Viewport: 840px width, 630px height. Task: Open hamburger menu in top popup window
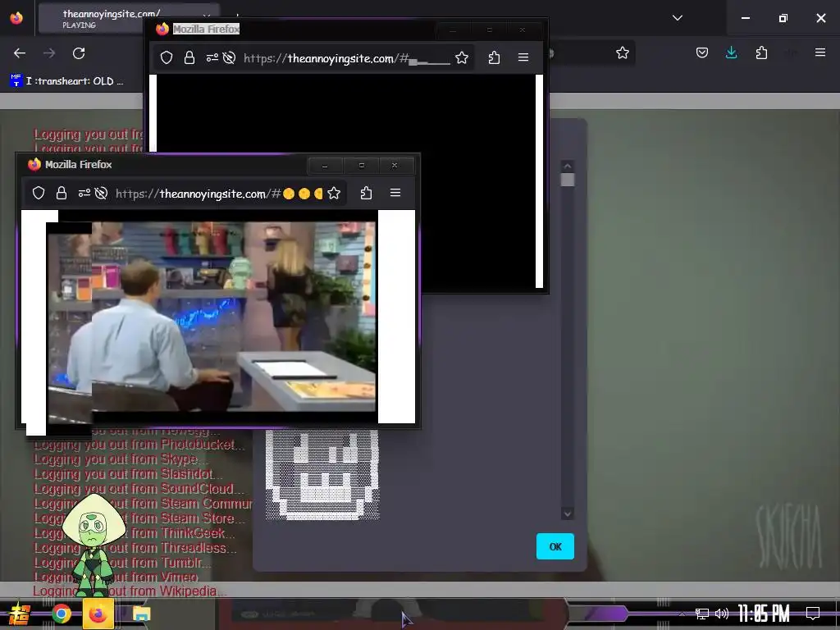(x=523, y=57)
